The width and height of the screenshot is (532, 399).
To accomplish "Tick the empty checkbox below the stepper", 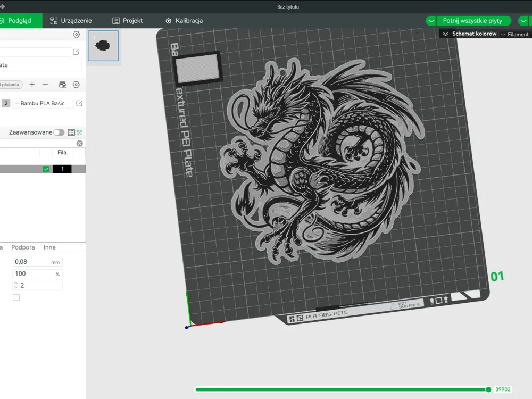I will 16,297.
